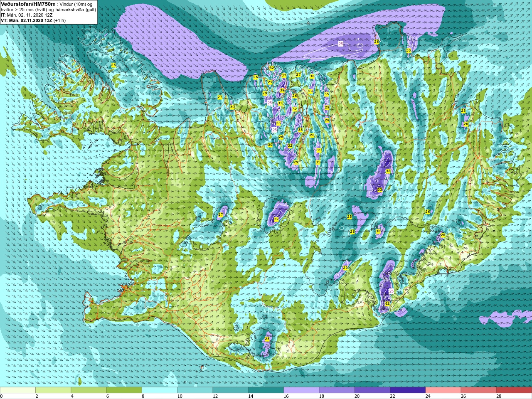Viewport: 532px width, 399px height.
Task: Select the above 28 m/s red legend swatch
Action: pyautogui.click(x=514, y=390)
